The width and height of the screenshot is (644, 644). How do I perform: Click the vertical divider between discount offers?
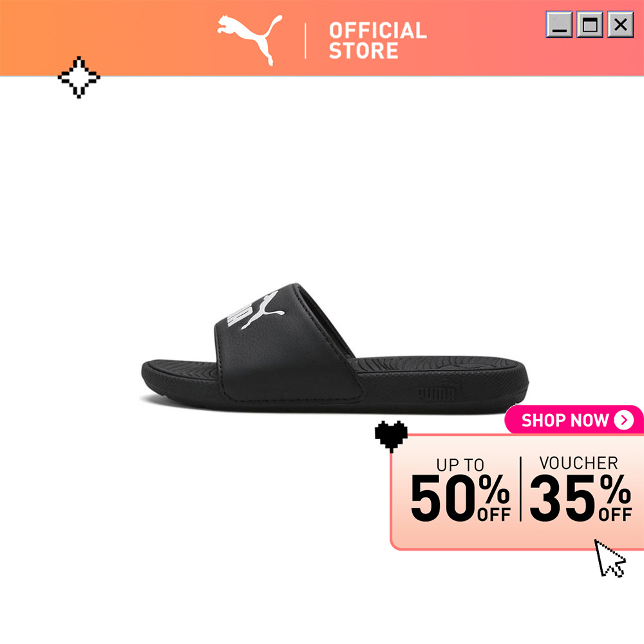[520, 489]
